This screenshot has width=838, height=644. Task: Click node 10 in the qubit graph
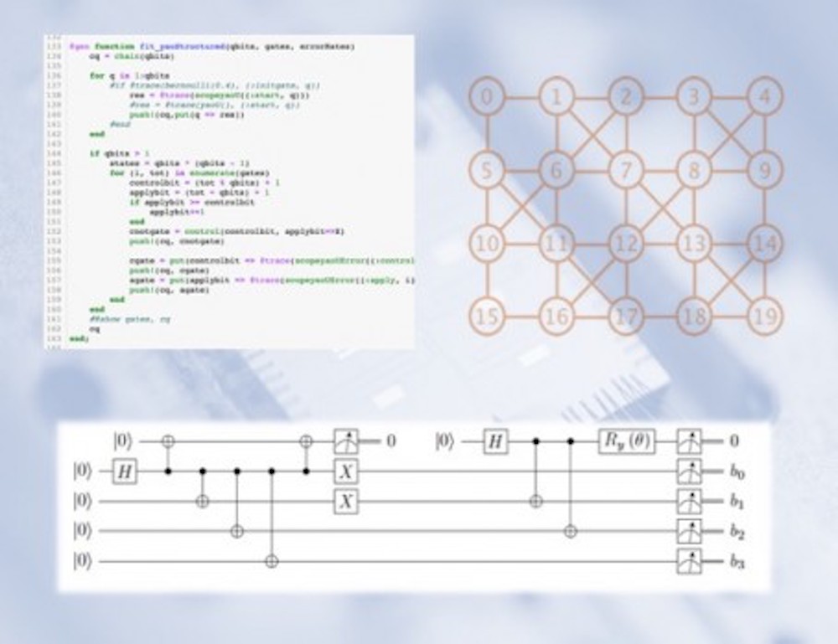tap(484, 245)
